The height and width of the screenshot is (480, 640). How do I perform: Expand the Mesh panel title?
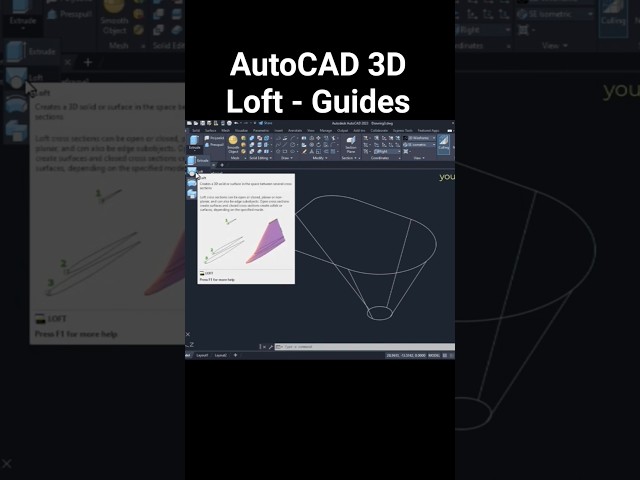point(235,158)
